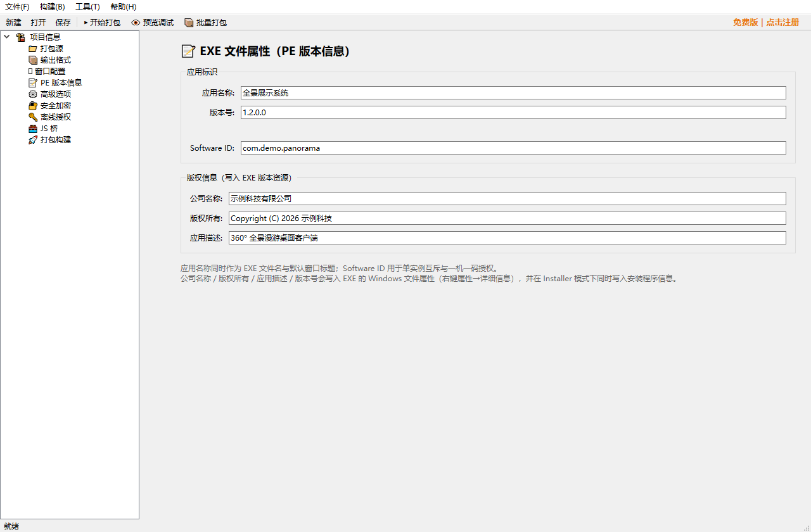Open the 工具(T) menu
Screen dimensions: 811x532
[87, 7]
